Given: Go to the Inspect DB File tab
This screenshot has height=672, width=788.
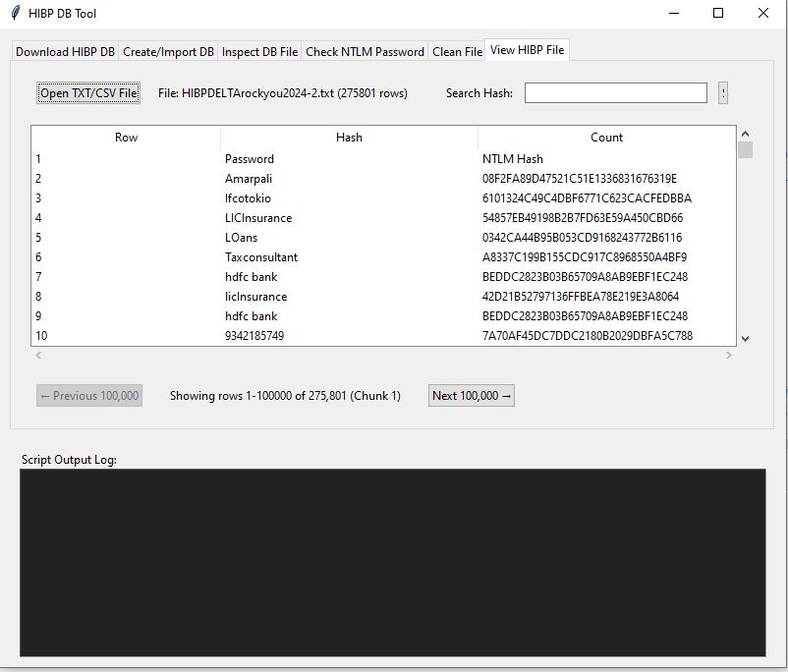Looking at the screenshot, I should click(x=259, y=52).
